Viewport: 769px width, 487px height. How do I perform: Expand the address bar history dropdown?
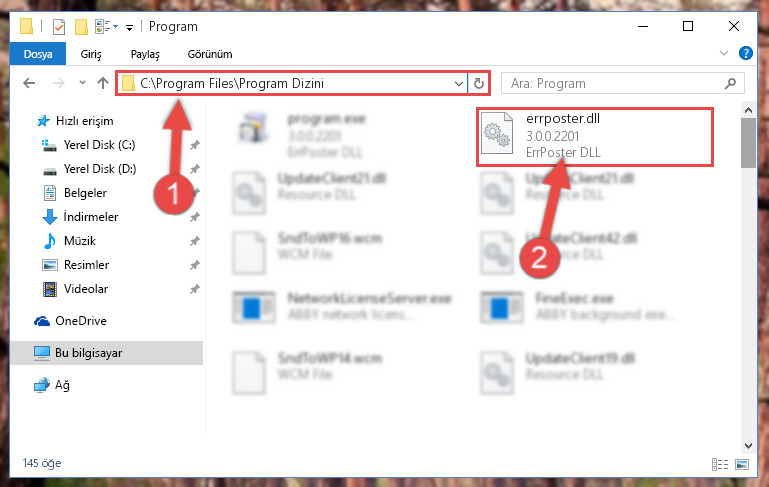(x=459, y=84)
